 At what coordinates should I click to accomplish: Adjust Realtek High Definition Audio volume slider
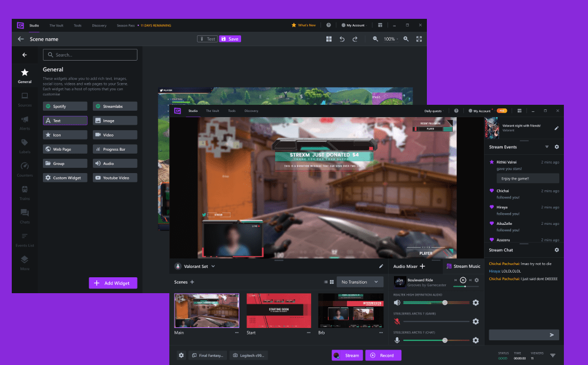[436, 303]
